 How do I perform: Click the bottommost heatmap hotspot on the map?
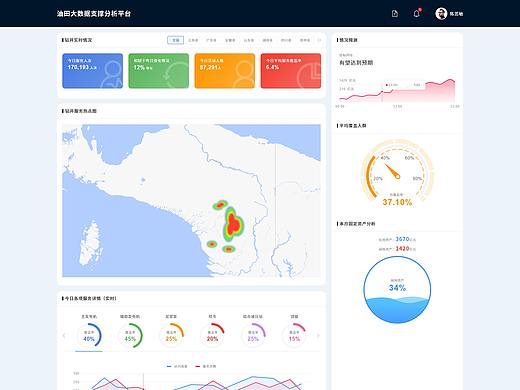[228, 249]
